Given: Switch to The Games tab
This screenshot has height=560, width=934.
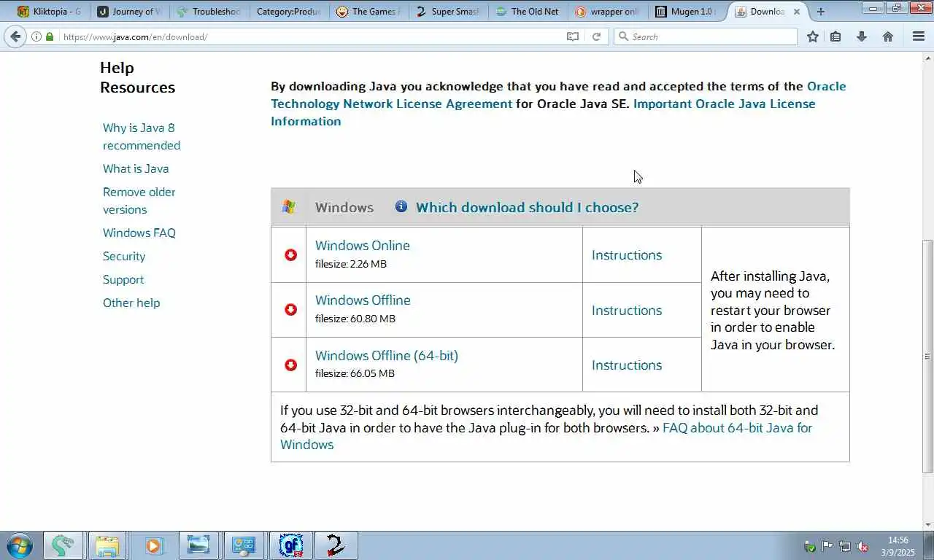Looking at the screenshot, I should pyautogui.click(x=368, y=12).
